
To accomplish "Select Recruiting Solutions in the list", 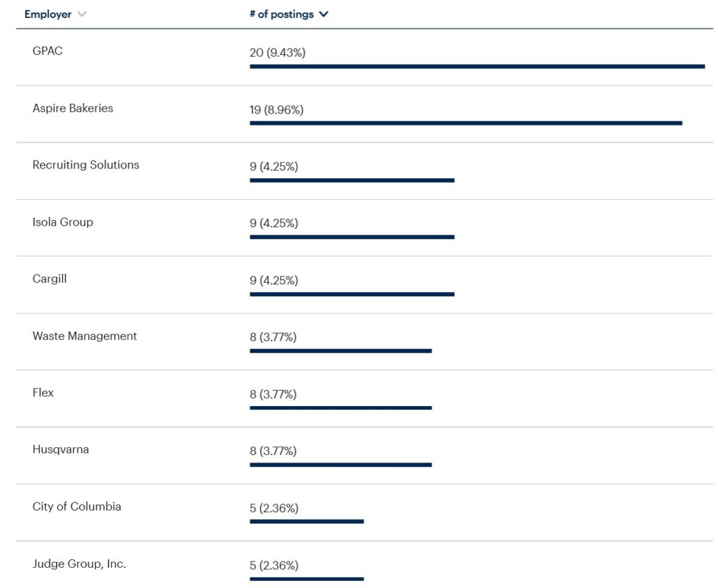I will point(86,165).
